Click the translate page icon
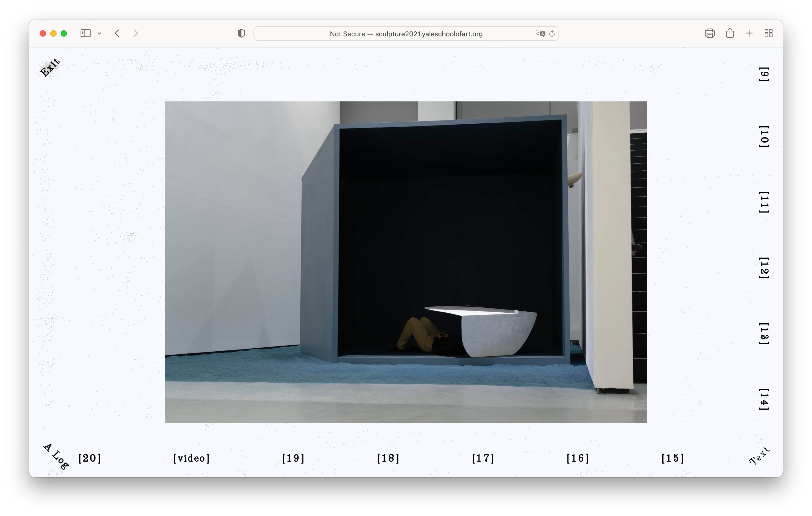Screen dimensions: 812x516 point(540,33)
